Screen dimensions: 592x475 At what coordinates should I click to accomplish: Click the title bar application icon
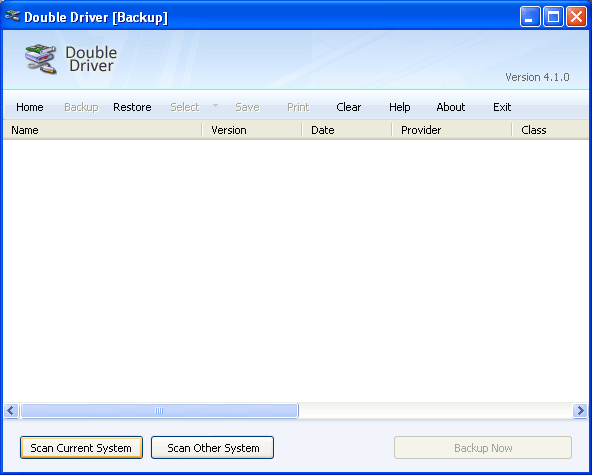(x=12, y=16)
